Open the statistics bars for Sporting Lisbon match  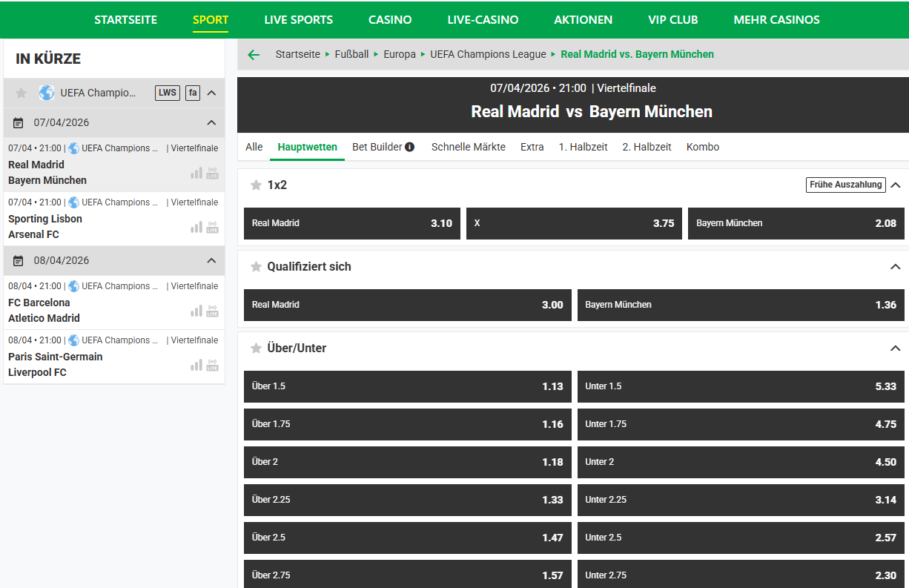[196, 227]
